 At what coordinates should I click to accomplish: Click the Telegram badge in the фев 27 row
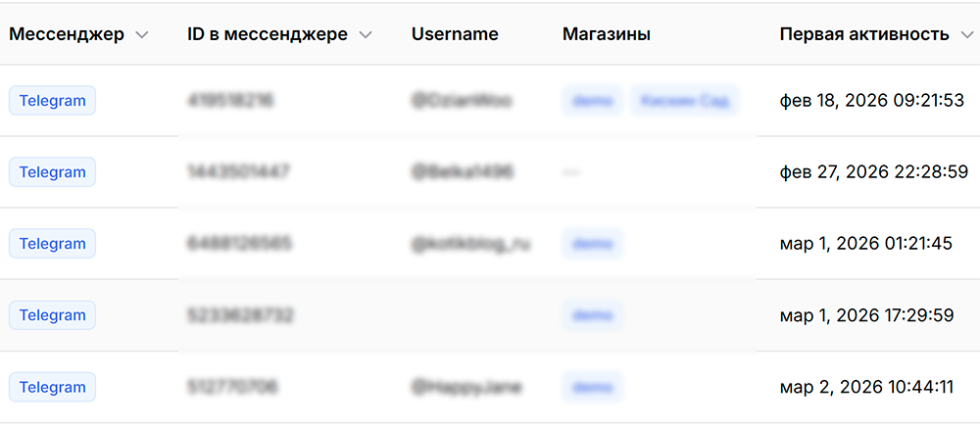pos(53,172)
